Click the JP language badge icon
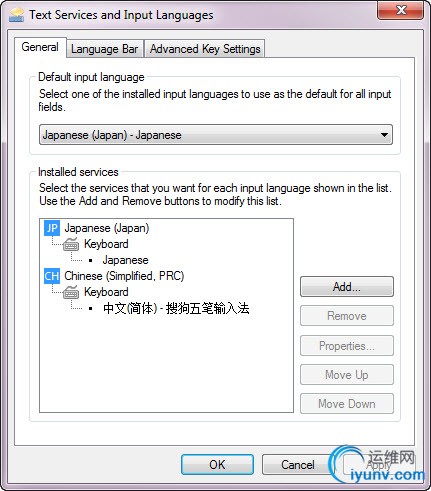 click(x=52, y=228)
